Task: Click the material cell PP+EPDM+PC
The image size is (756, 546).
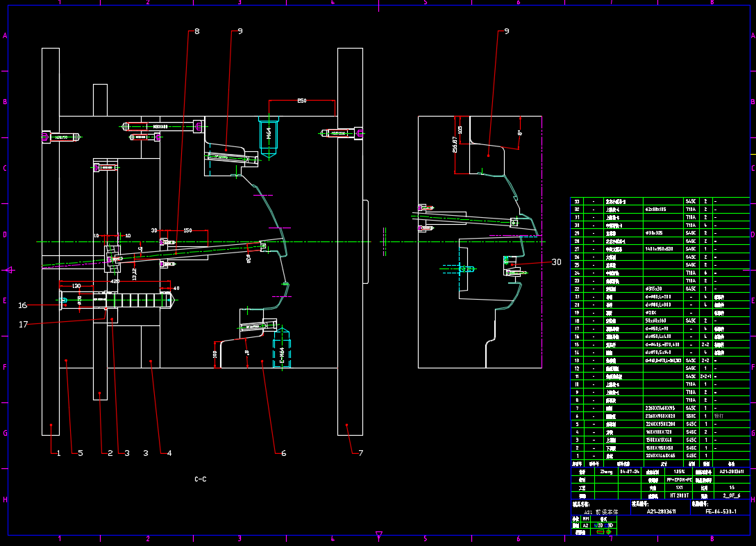Action: [x=678, y=479]
